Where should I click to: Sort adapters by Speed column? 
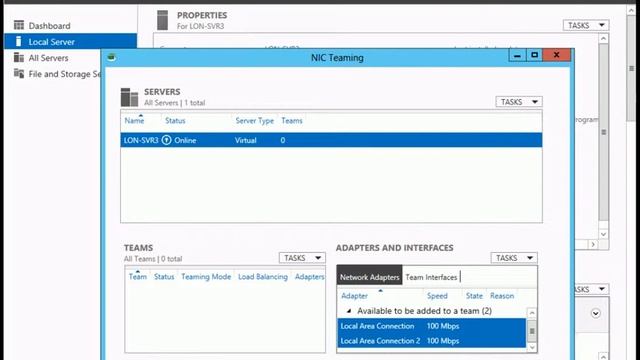(x=437, y=296)
